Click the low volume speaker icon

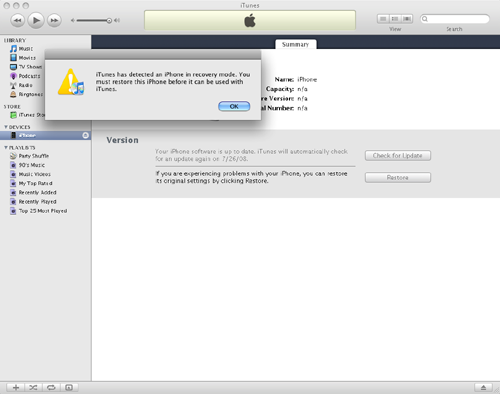[72, 21]
